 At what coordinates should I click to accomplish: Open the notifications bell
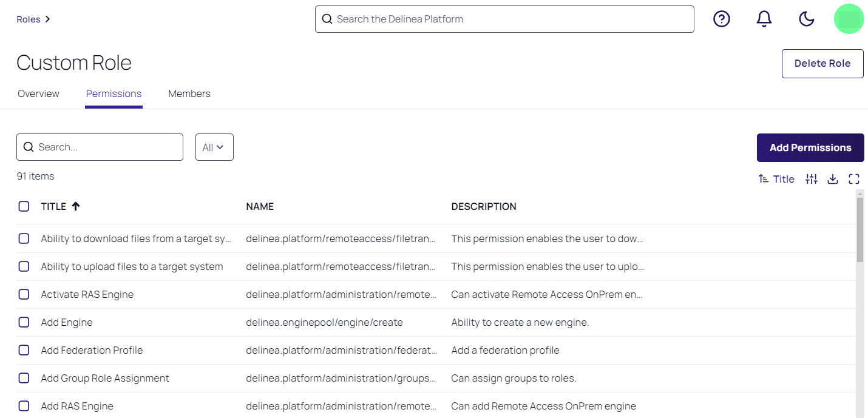pos(764,19)
